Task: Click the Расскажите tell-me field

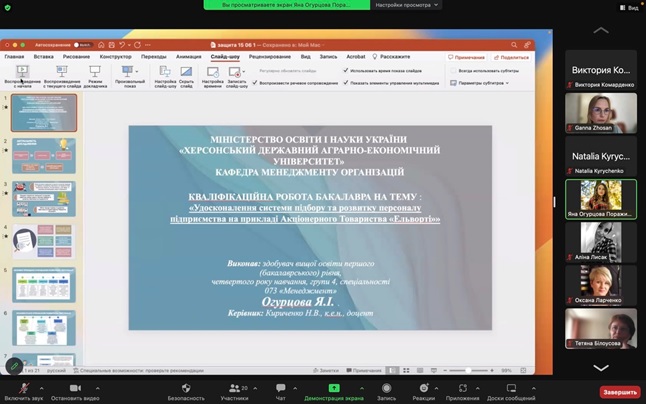Action: [391, 56]
